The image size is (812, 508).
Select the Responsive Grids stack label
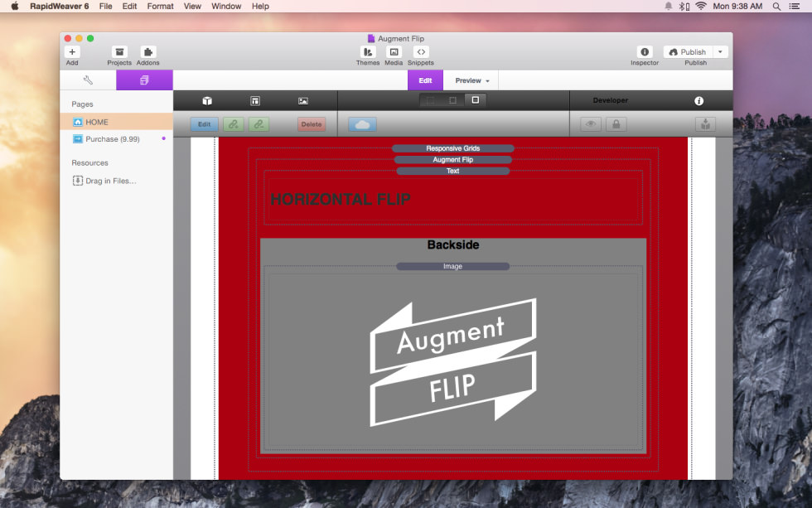453,148
